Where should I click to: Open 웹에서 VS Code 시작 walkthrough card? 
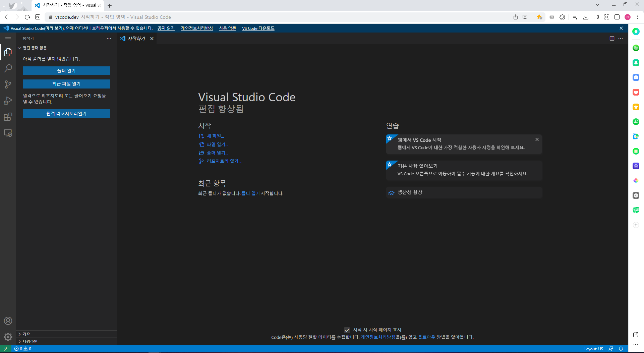(x=464, y=144)
